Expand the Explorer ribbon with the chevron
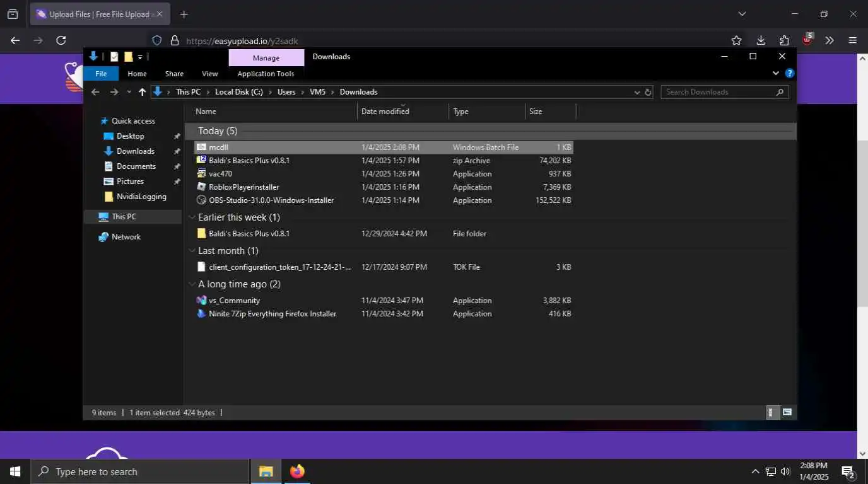Screen dimensions: 868x484 [776, 73]
